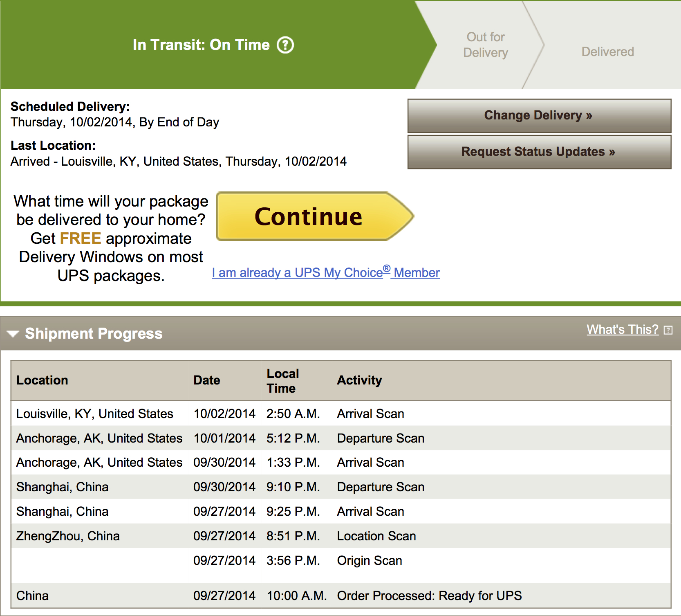Click the yellow Continue arrow button
This screenshot has height=616, width=681.
coord(315,216)
